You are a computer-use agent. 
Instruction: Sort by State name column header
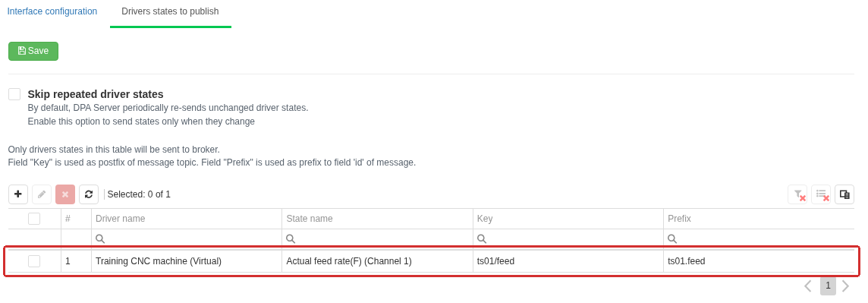pyautogui.click(x=378, y=219)
